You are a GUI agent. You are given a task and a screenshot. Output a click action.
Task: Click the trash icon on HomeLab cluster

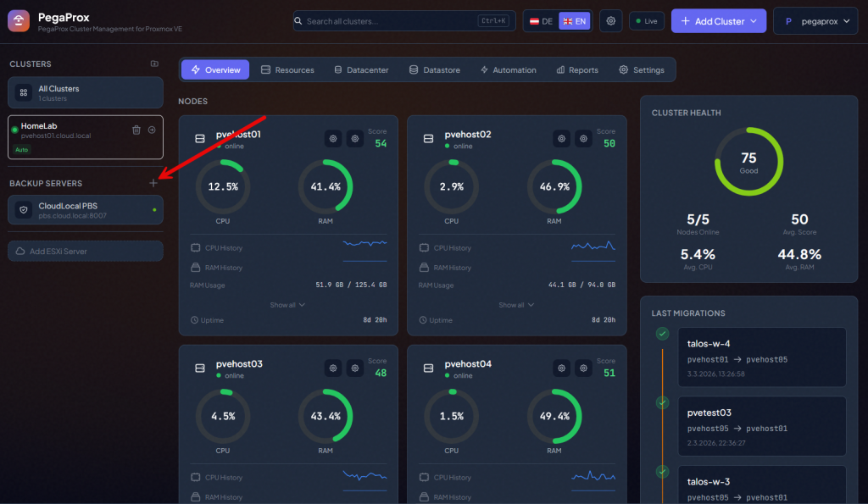tap(136, 130)
